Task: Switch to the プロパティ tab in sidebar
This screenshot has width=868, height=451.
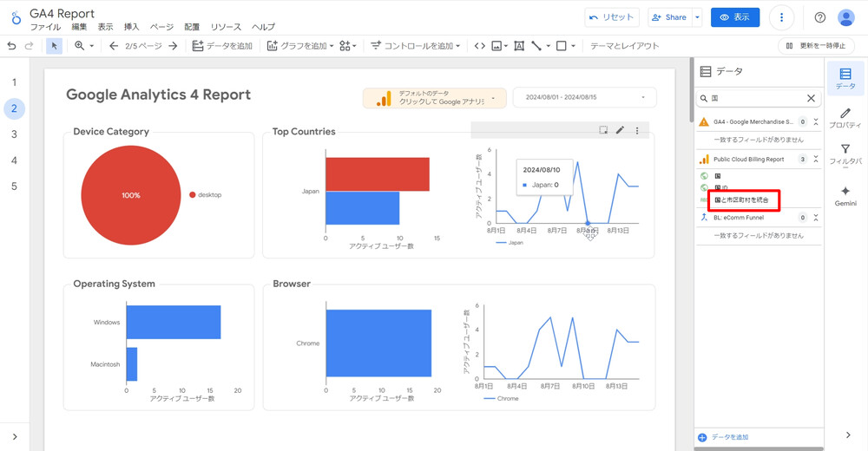Action: click(x=845, y=118)
